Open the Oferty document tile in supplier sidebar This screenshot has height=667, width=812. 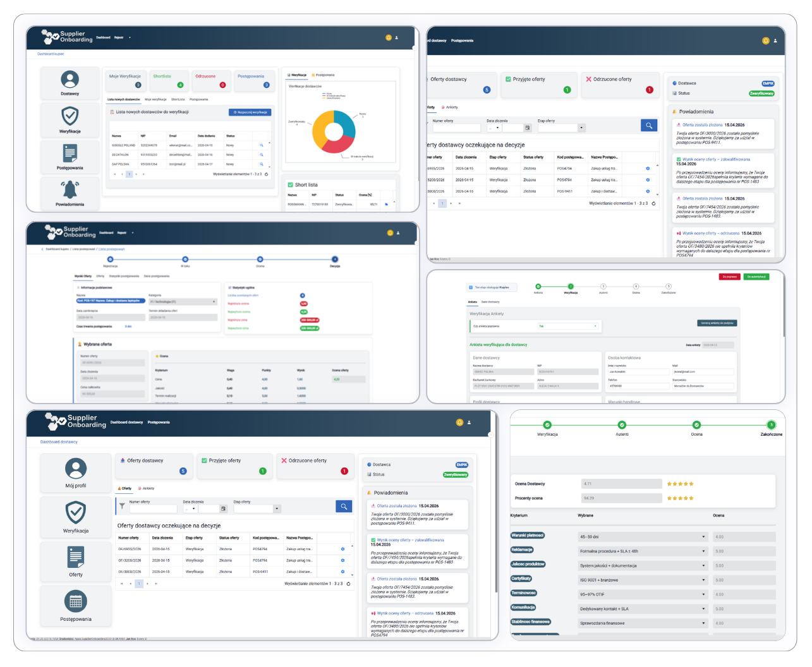coord(76,561)
